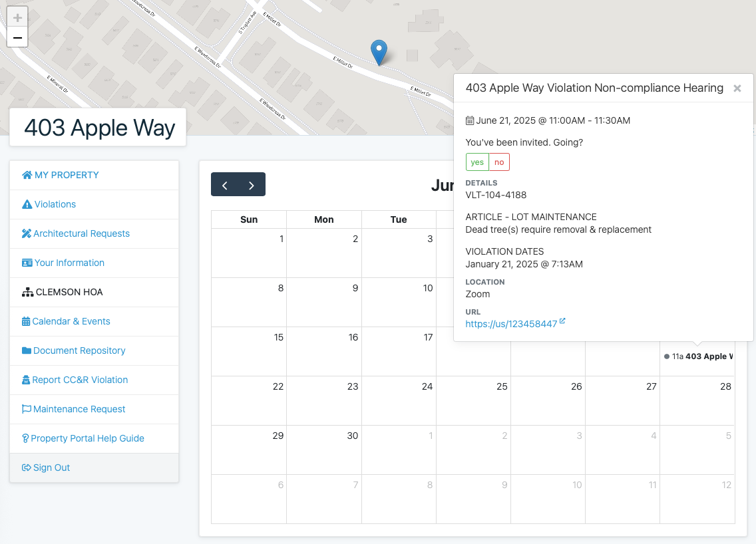Go to next month in calendar

pos(252,184)
